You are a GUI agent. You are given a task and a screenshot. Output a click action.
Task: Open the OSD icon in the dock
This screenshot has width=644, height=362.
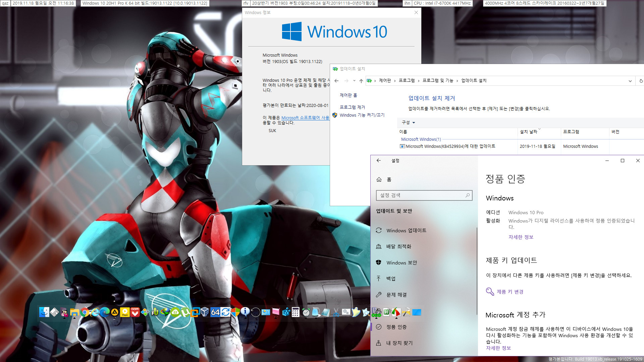376,312
